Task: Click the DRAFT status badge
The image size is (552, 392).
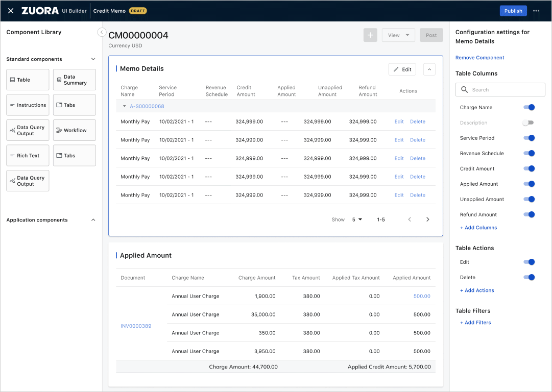Action: (x=138, y=11)
